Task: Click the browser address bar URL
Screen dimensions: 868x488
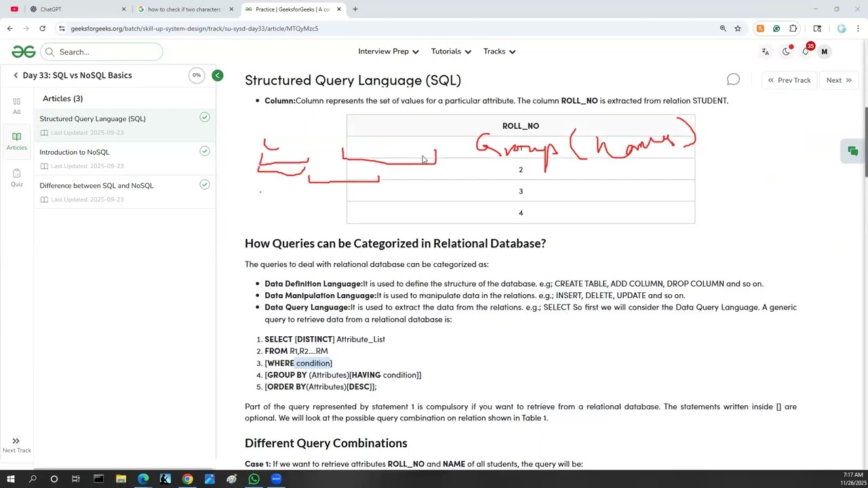Action: tap(195, 28)
